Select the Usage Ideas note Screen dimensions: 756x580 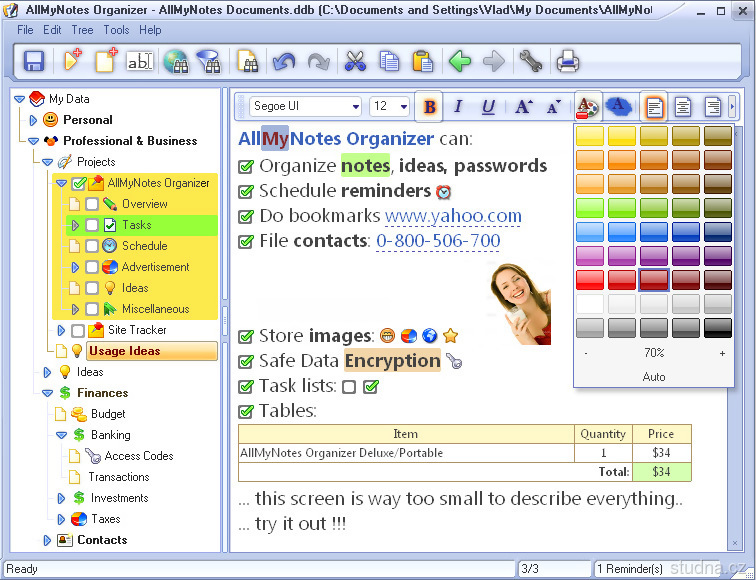152,351
